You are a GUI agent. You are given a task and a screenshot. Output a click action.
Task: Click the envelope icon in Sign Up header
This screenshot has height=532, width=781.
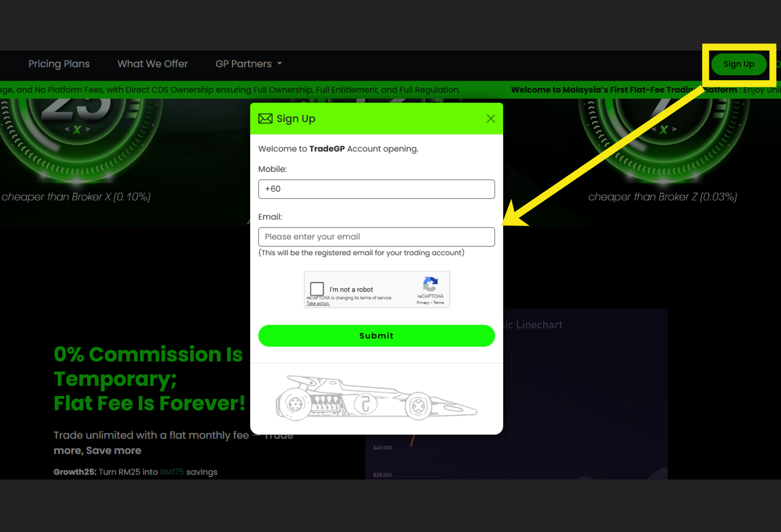[x=265, y=119]
